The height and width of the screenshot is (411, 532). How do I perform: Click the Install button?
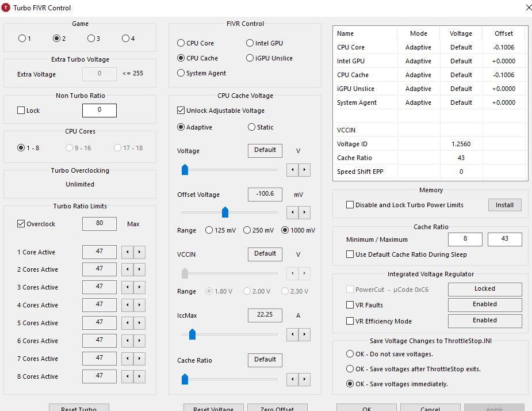505,205
